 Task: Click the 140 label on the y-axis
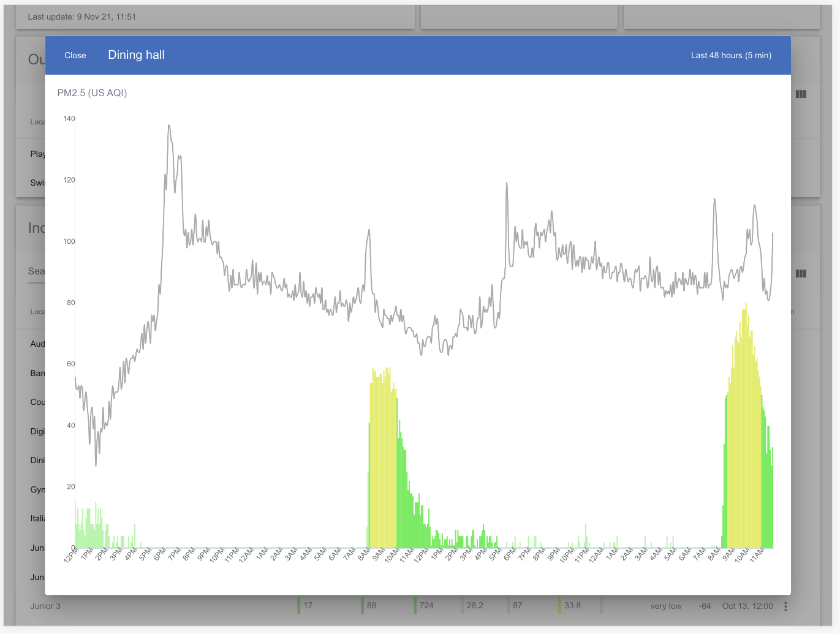[69, 119]
